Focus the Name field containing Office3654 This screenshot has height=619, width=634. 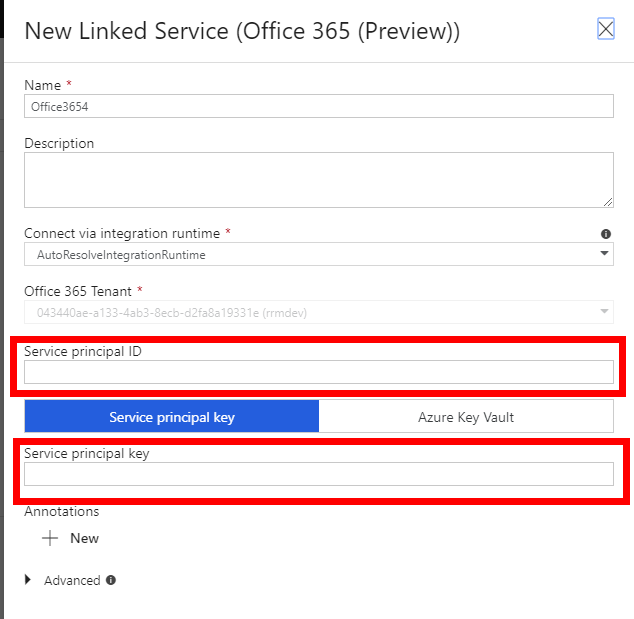click(318, 106)
